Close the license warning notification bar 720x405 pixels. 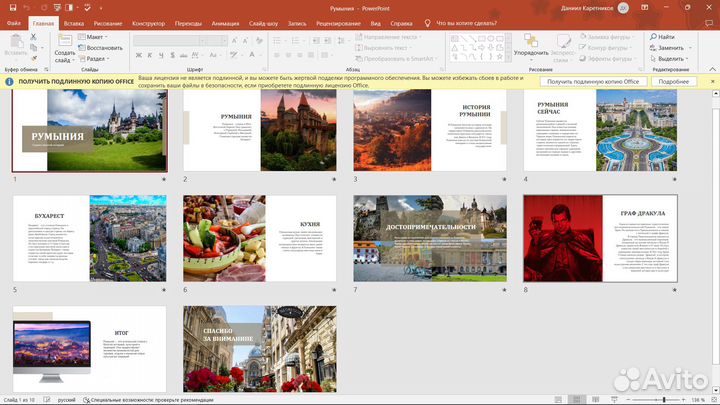coord(712,81)
